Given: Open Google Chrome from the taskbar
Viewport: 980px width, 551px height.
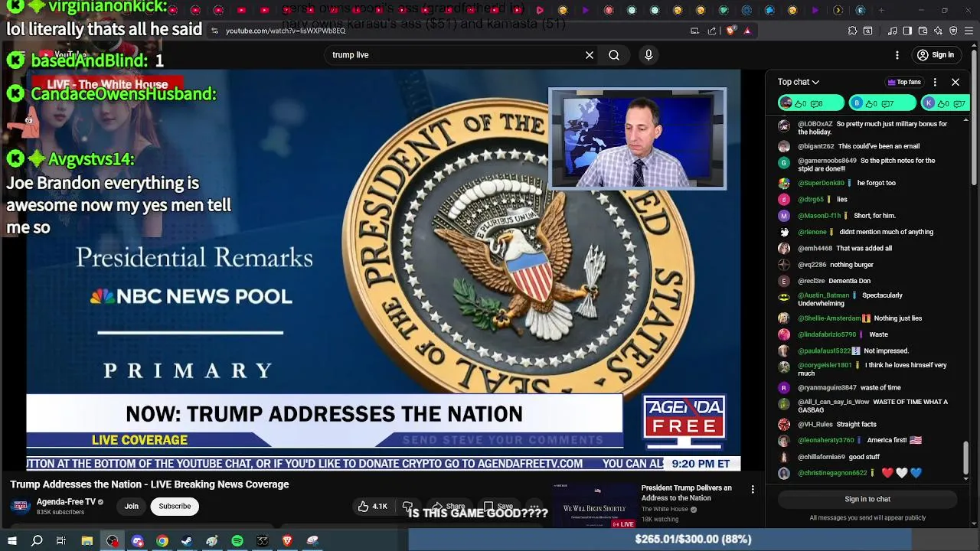Looking at the screenshot, I should (162, 540).
